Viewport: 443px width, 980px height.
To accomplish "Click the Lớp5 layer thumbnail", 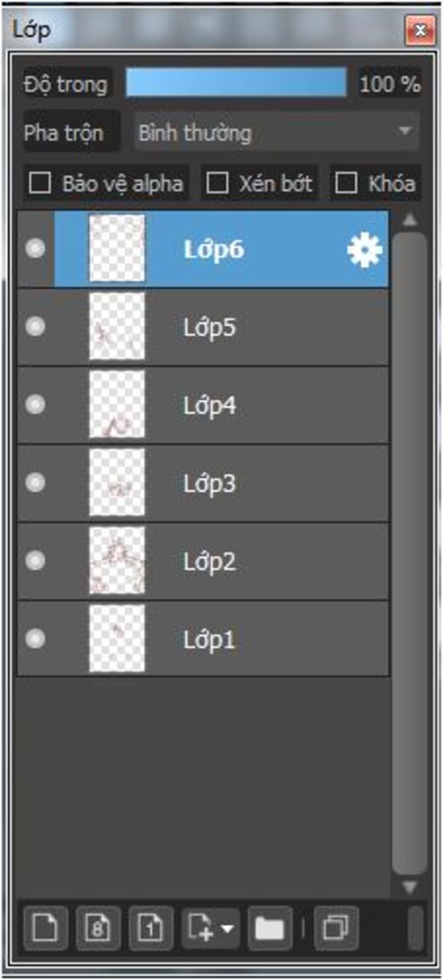I will pyautogui.click(x=117, y=327).
